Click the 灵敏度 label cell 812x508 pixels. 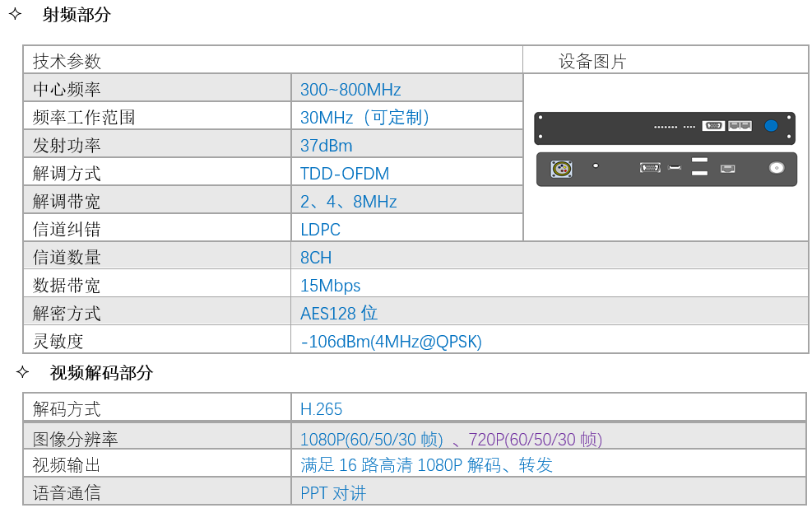(157, 340)
